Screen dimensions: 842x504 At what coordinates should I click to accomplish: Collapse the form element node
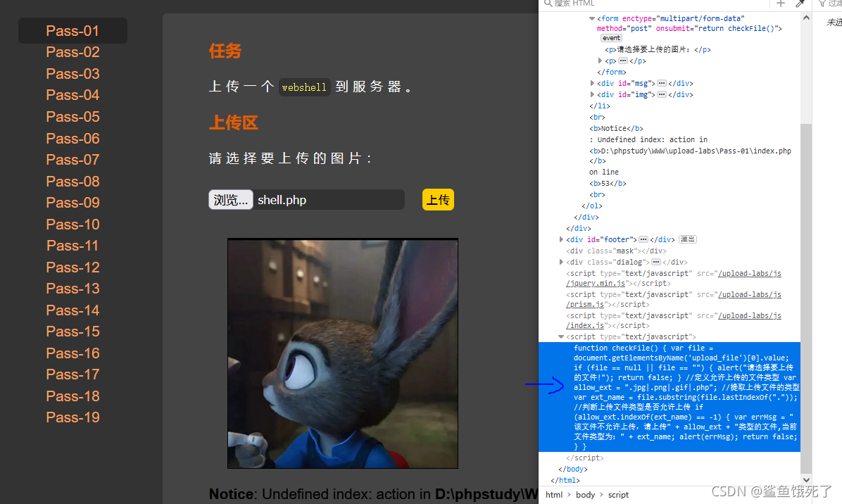pyautogui.click(x=592, y=19)
